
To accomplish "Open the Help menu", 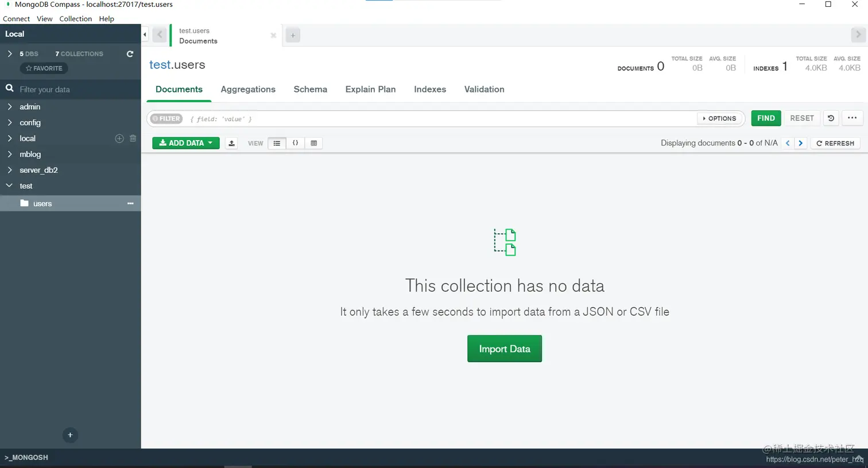I will [x=106, y=18].
